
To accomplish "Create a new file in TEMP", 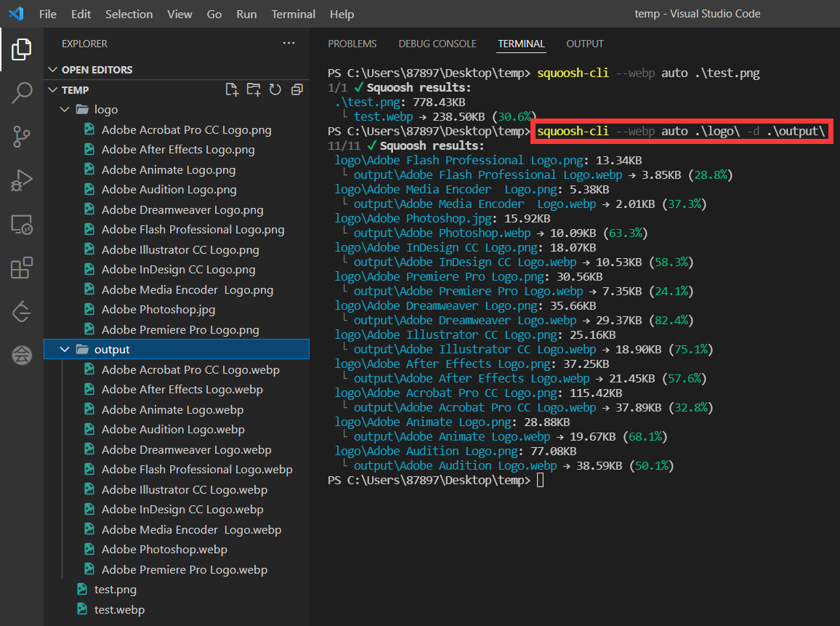I will [232, 89].
